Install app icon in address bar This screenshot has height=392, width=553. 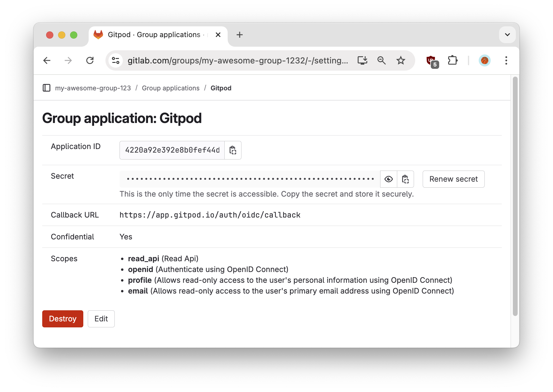(362, 60)
